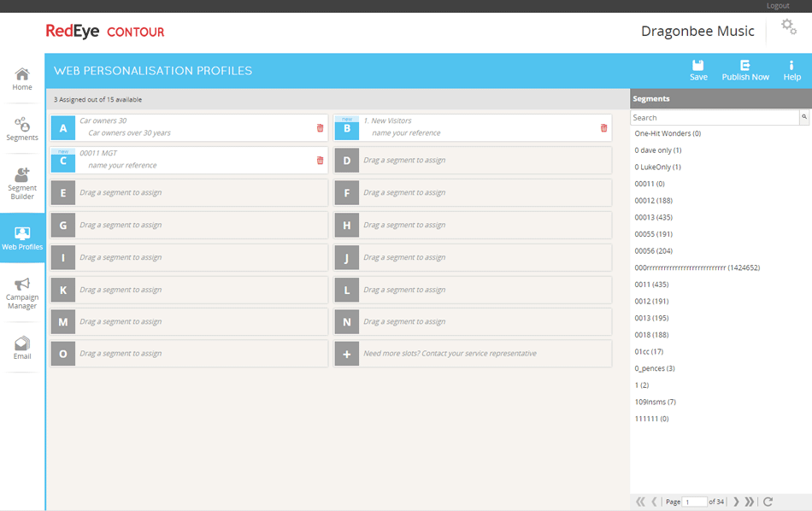Screen dimensions: 812x511
Task: Open the Email section
Action: (22, 348)
